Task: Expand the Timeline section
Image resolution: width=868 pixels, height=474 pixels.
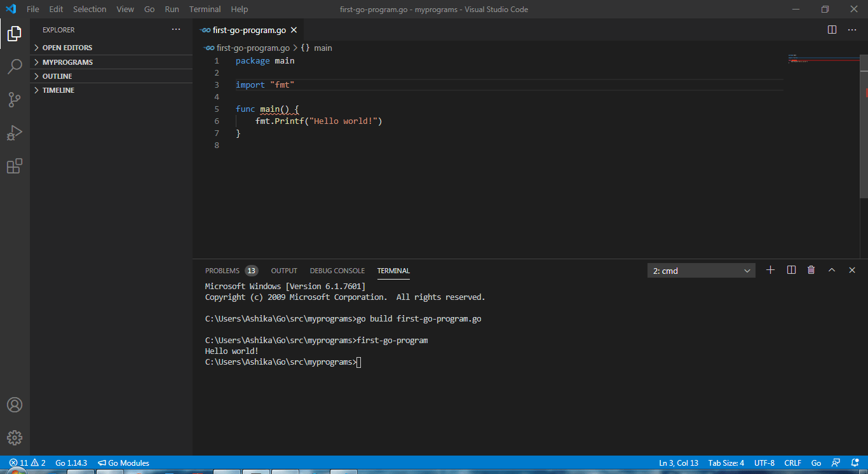Action: coord(58,90)
